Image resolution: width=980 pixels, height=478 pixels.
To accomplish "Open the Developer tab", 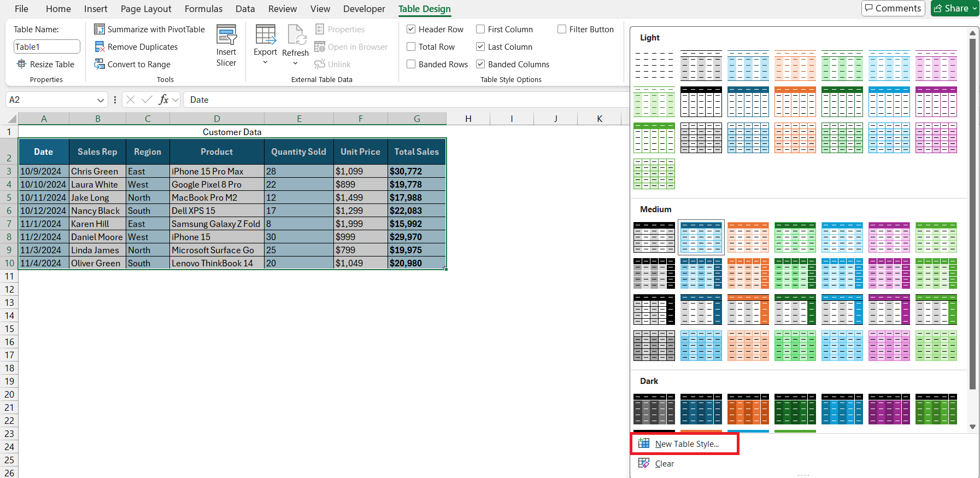I will click(364, 9).
